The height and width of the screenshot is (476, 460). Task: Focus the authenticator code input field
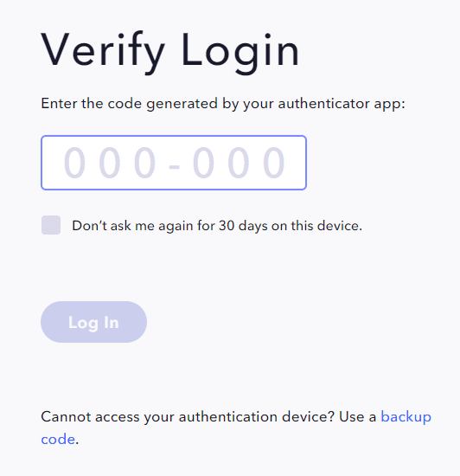[x=174, y=163]
